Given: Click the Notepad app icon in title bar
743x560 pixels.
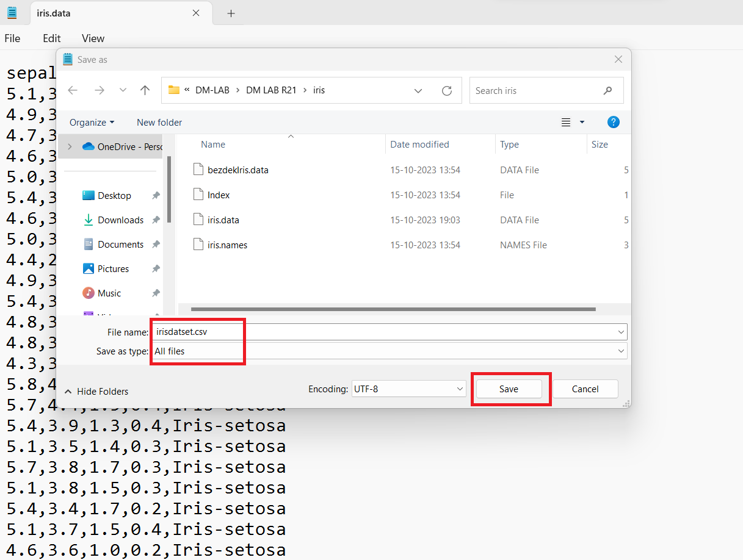Looking at the screenshot, I should click(x=12, y=12).
